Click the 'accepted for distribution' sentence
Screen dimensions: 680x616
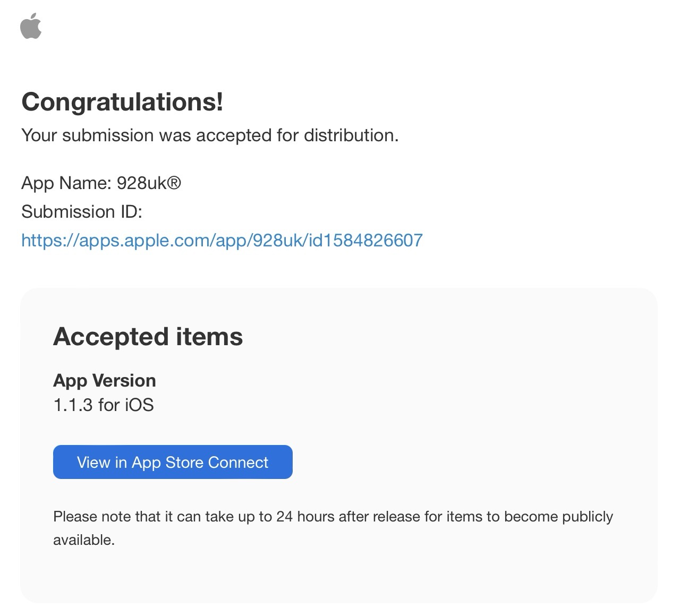point(209,135)
